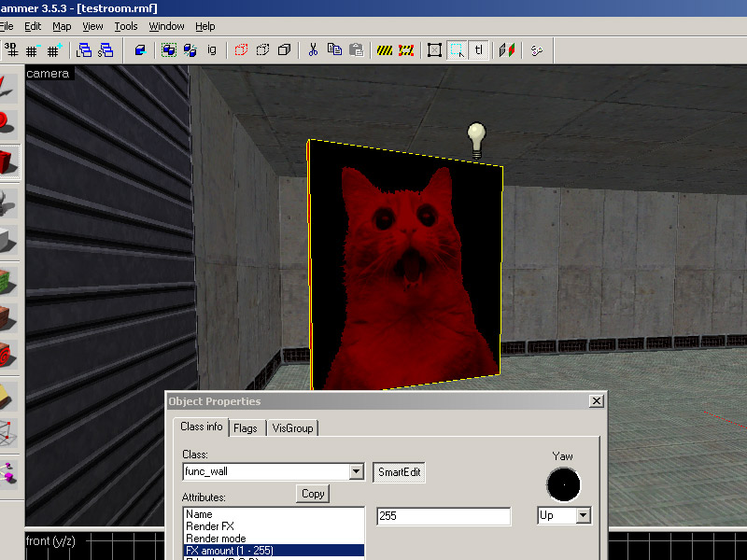The width and height of the screenshot is (747, 560).
Task: Select the red cat textured brush
Action: click(405, 265)
